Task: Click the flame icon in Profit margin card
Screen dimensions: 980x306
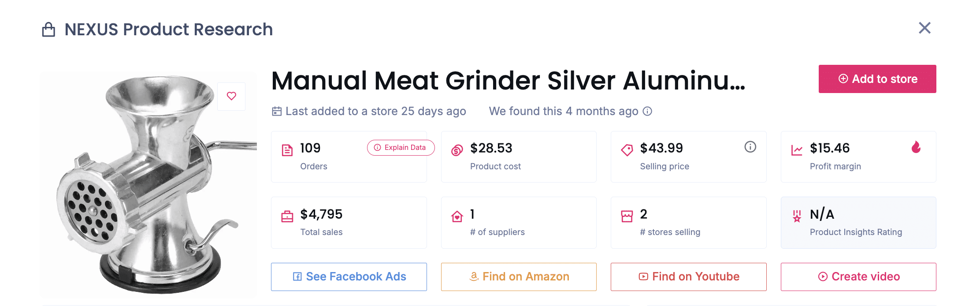Action: click(x=916, y=147)
